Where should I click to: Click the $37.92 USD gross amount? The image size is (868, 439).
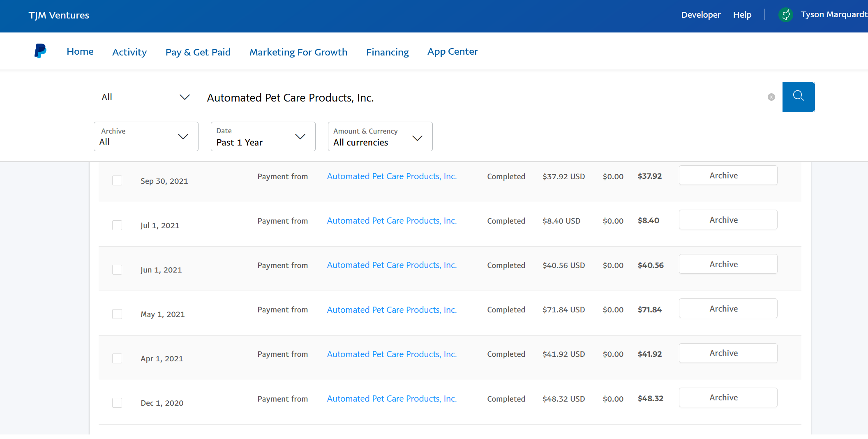tap(563, 176)
